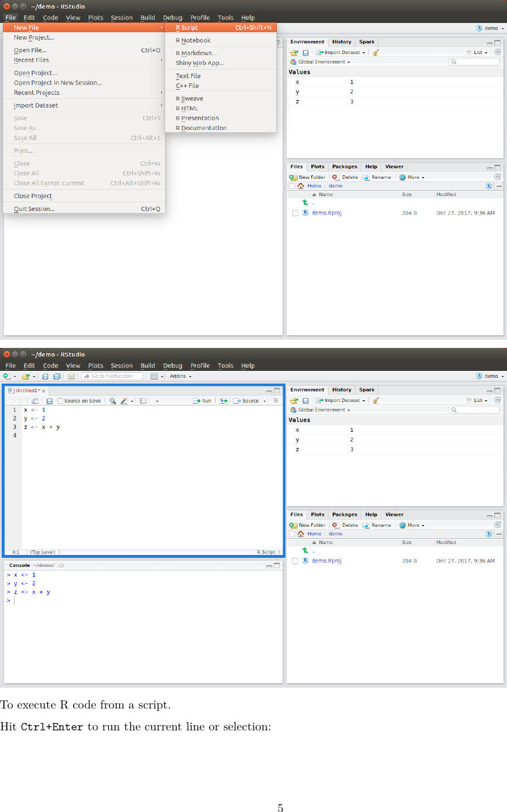Open the List view dropdown in the script window
The image size is (507, 812).
click(477, 400)
